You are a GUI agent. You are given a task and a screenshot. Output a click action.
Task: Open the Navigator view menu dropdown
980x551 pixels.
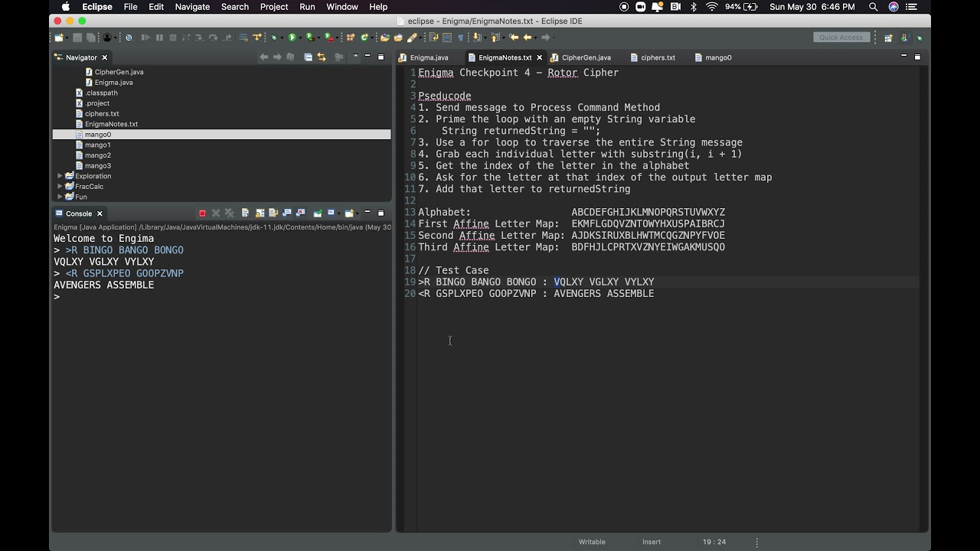click(354, 57)
